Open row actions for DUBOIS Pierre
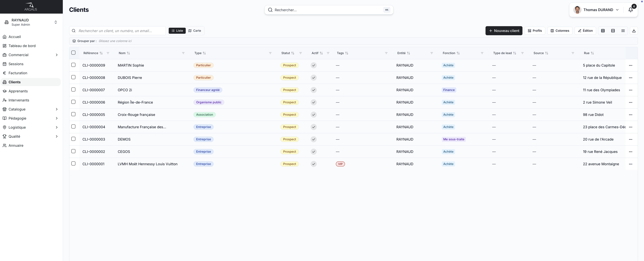This screenshot has width=644, height=261. [631, 78]
